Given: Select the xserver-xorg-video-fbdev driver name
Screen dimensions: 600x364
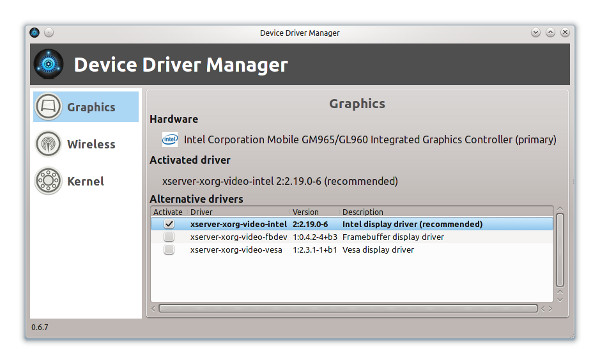Looking at the screenshot, I should (x=238, y=237).
